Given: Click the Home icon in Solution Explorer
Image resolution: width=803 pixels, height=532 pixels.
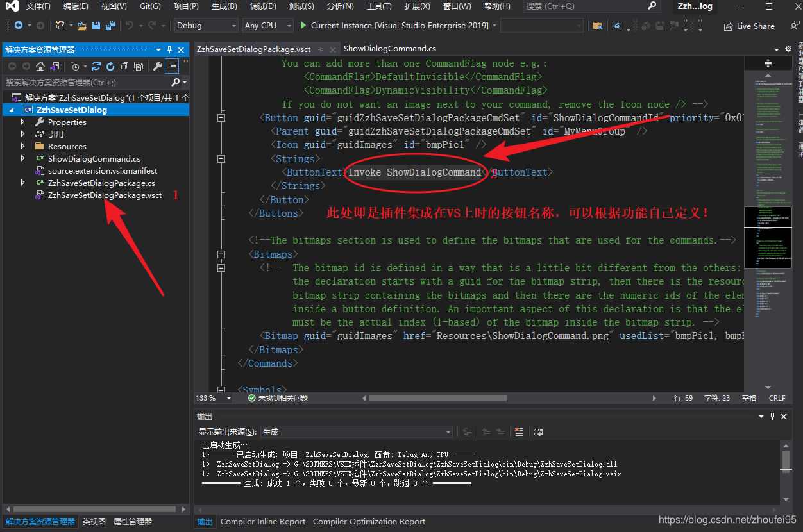Looking at the screenshot, I should click(x=40, y=66).
